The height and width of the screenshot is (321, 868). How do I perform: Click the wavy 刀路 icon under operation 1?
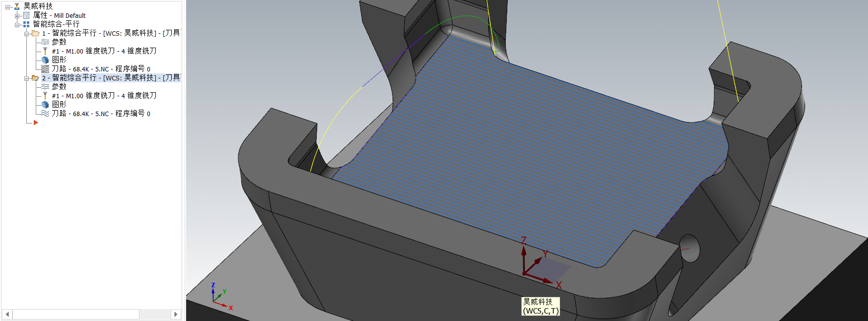point(45,69)
